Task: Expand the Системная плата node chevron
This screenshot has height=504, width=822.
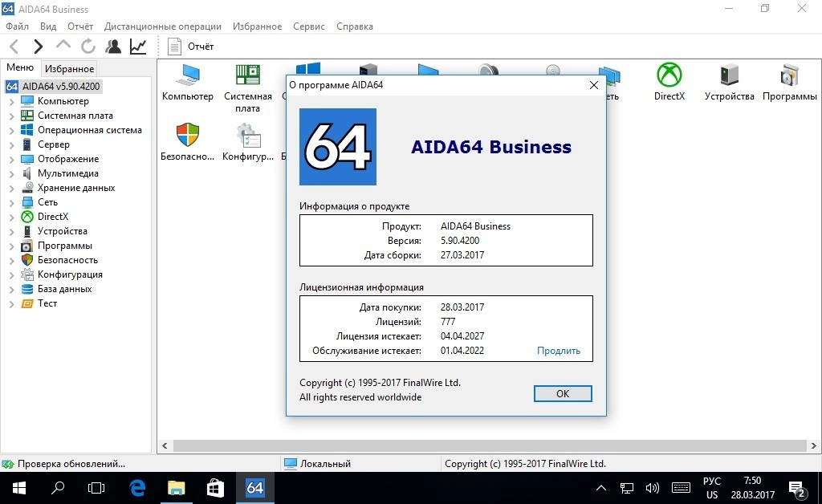Action: 11,116
